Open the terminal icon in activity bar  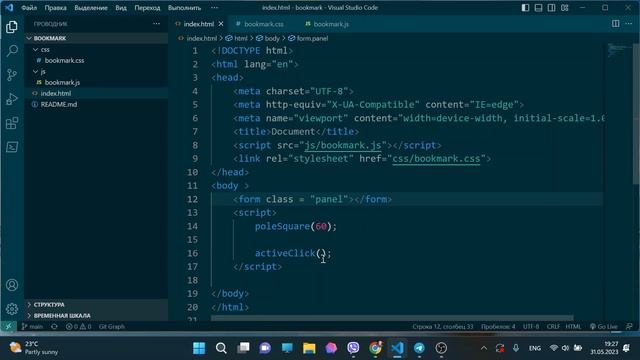click(x=12, y=147)
